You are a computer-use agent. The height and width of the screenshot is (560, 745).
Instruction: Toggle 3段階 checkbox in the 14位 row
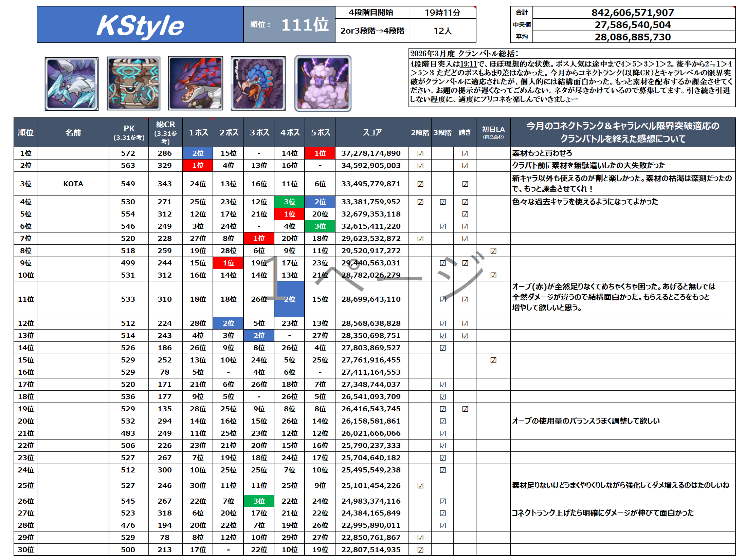442,348
